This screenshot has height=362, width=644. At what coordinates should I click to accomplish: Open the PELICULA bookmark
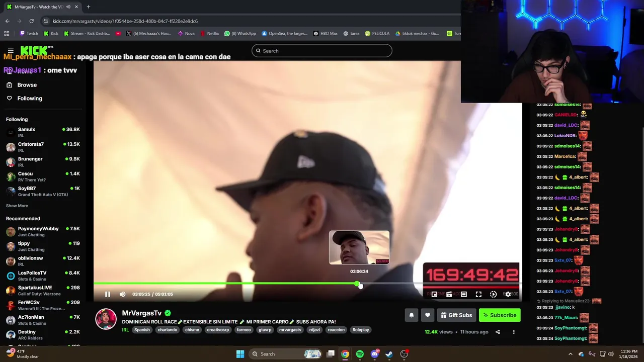377,34
